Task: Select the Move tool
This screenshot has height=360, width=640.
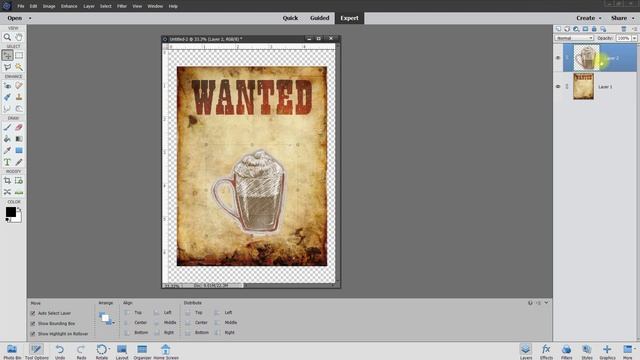Action: point(7,55)
